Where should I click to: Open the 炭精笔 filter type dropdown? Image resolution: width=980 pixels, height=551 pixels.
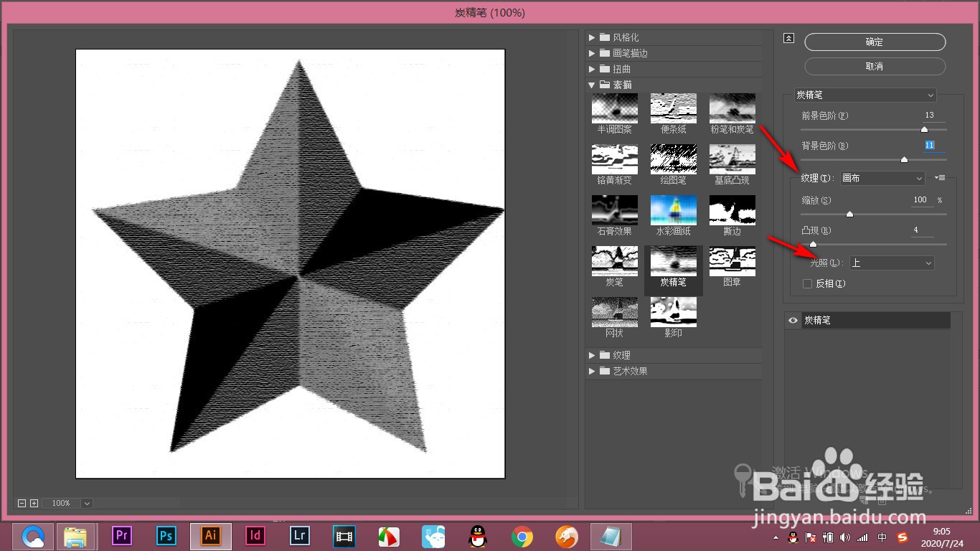(x=865, y=95)
